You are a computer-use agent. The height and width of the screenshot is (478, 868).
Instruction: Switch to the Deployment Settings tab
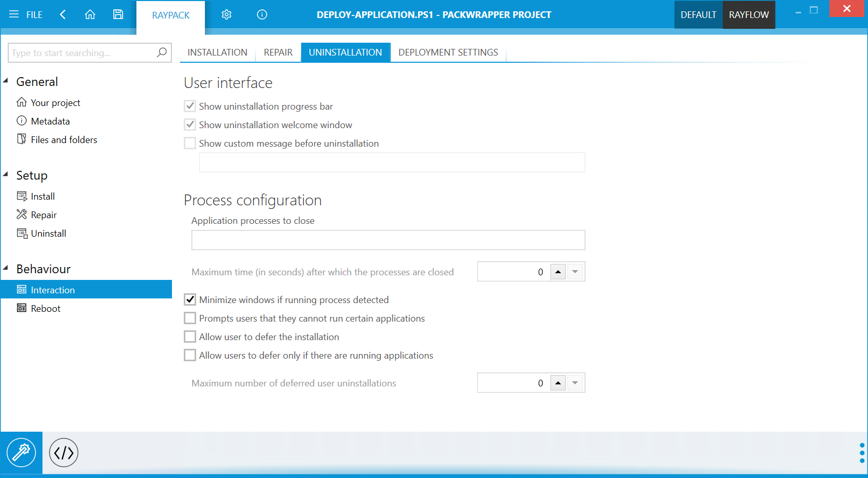tap(448, 52)
